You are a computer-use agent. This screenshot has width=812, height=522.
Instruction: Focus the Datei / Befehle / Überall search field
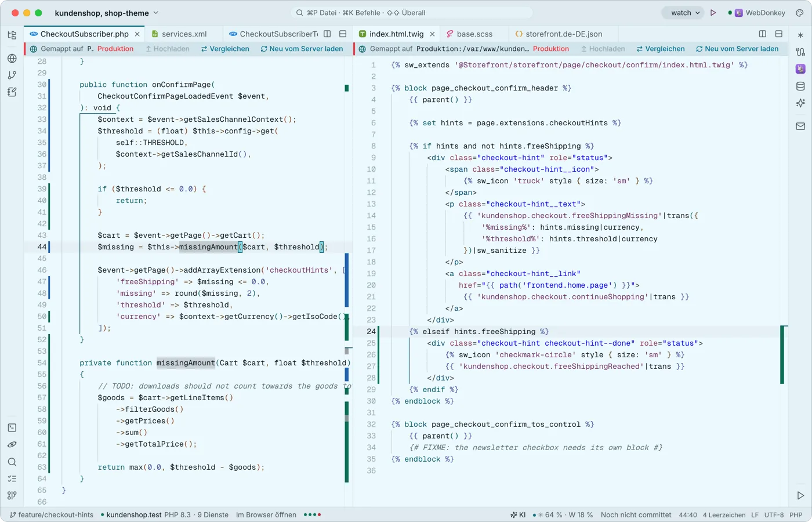coord(411,13)
